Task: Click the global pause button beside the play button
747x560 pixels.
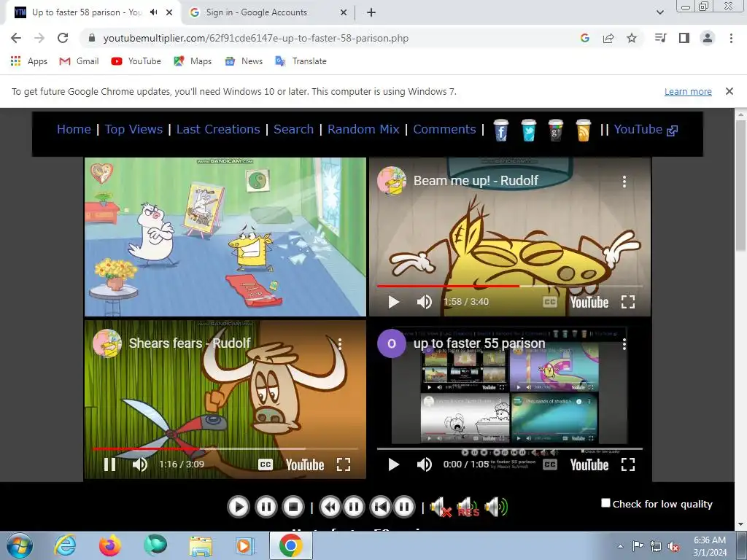Action: click(266, 507)
